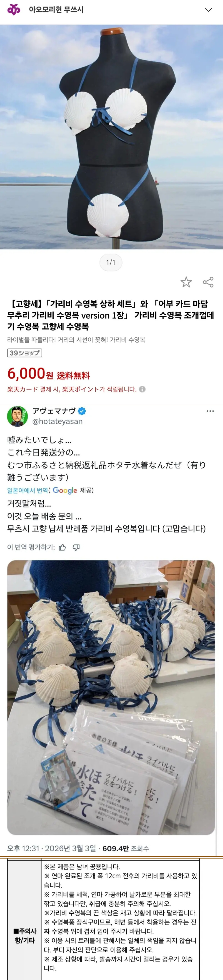This screenshot has height=980, width=223.
Task: Click the 1/1 image counter pill
Action: tap(110, 262)
